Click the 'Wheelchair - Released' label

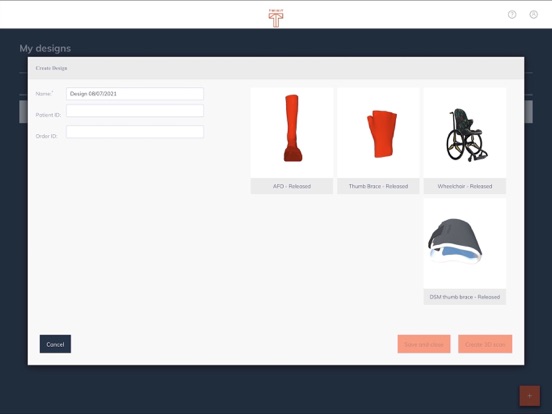coord(465,186)
